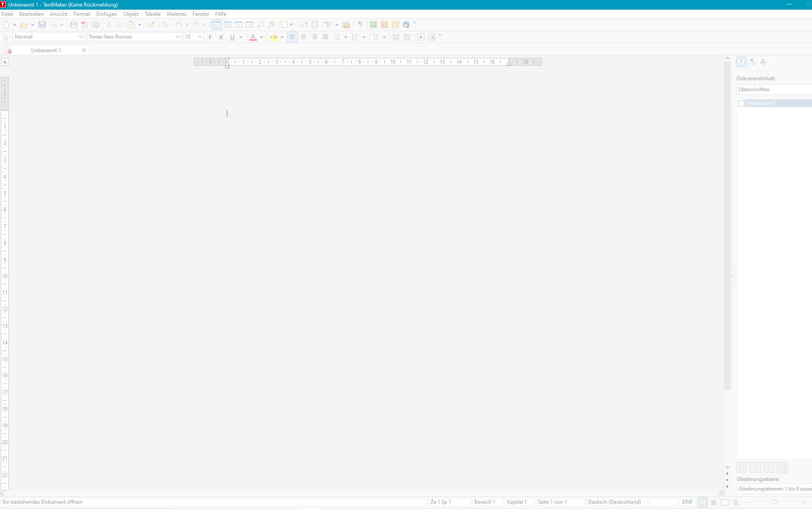Open the Ansicht menu
The image size is (812, 509).
pos(59,14)
